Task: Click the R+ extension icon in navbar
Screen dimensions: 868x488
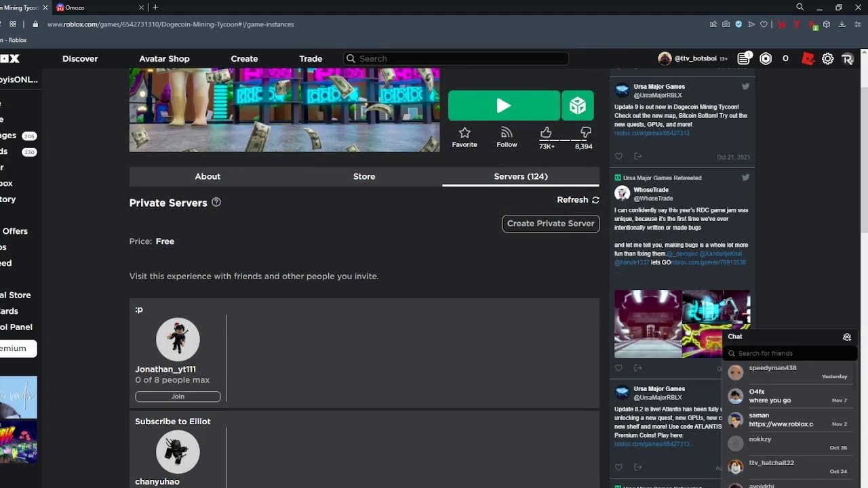Action: tap(847, 59)
